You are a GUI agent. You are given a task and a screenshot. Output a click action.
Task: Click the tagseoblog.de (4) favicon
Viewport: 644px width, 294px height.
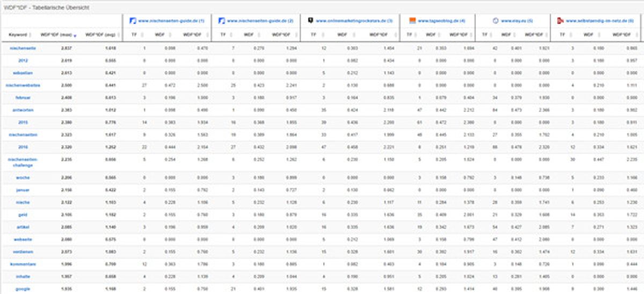(x=412, y=20)
